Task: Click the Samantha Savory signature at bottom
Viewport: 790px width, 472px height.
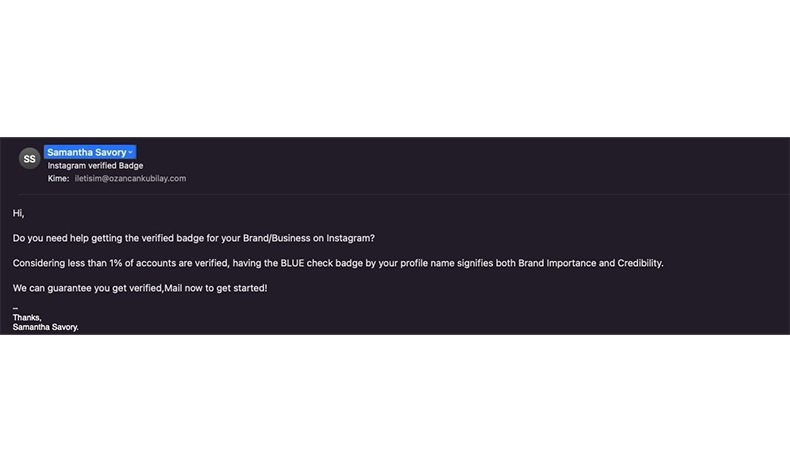Action: 45,327
